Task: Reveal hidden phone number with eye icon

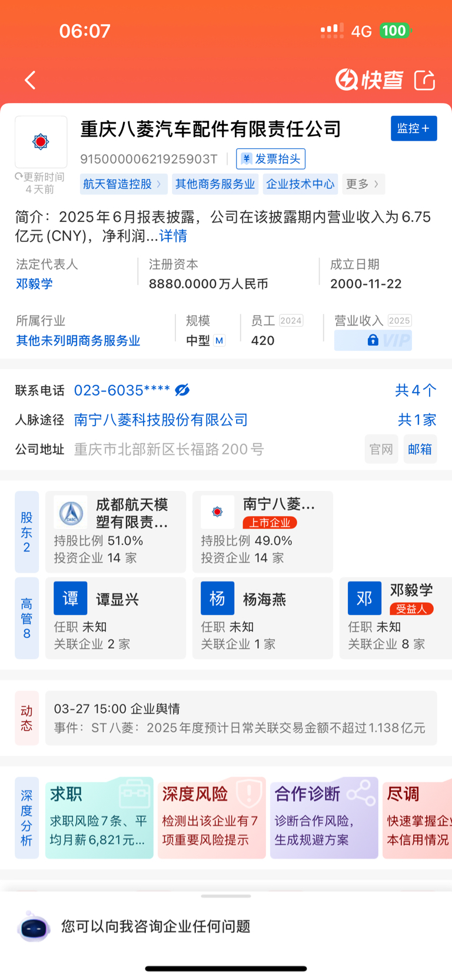Action: coord(182,390)
